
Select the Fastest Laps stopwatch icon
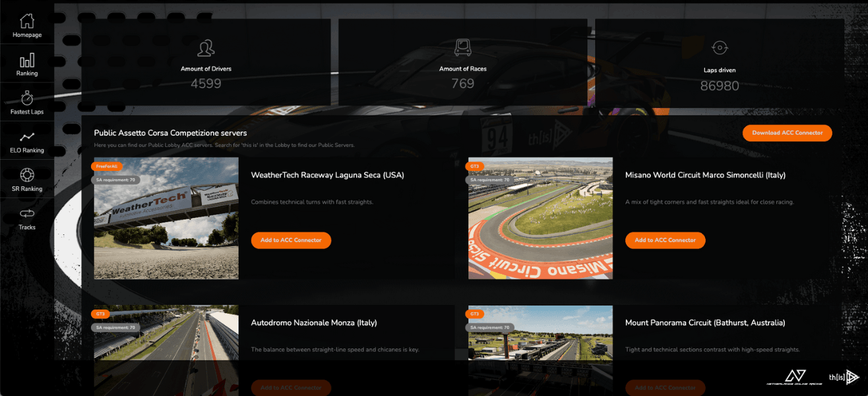coord(27,98)
